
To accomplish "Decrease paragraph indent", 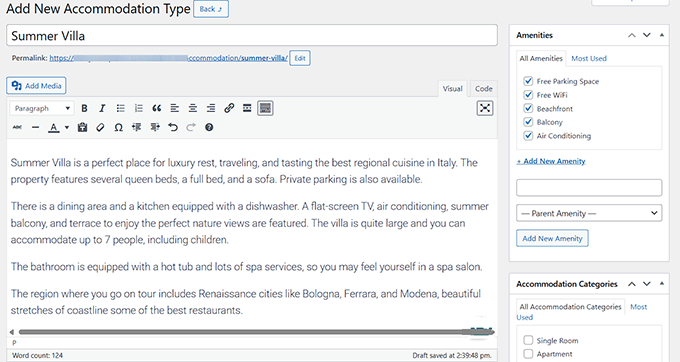I will click(x=137, y=127).
